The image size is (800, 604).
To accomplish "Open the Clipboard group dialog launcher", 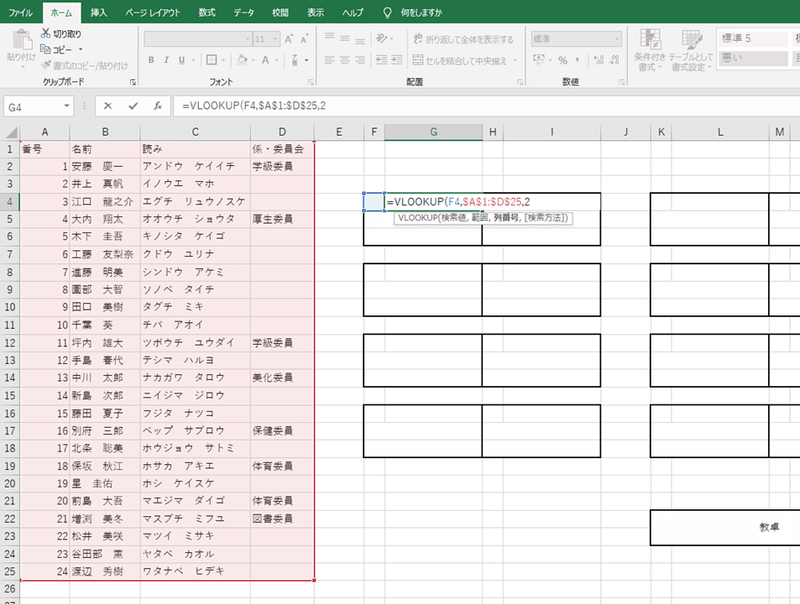I will (133, 82).
